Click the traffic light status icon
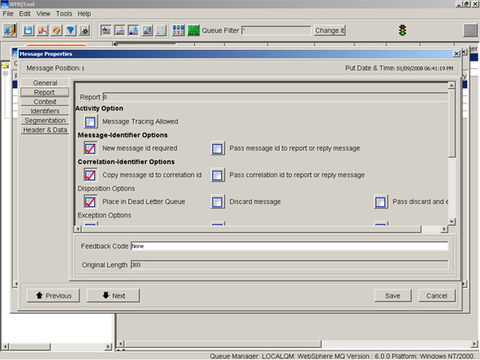Image resolution: width=480 pixels, height=360 pixels. [x=403, y=30]
